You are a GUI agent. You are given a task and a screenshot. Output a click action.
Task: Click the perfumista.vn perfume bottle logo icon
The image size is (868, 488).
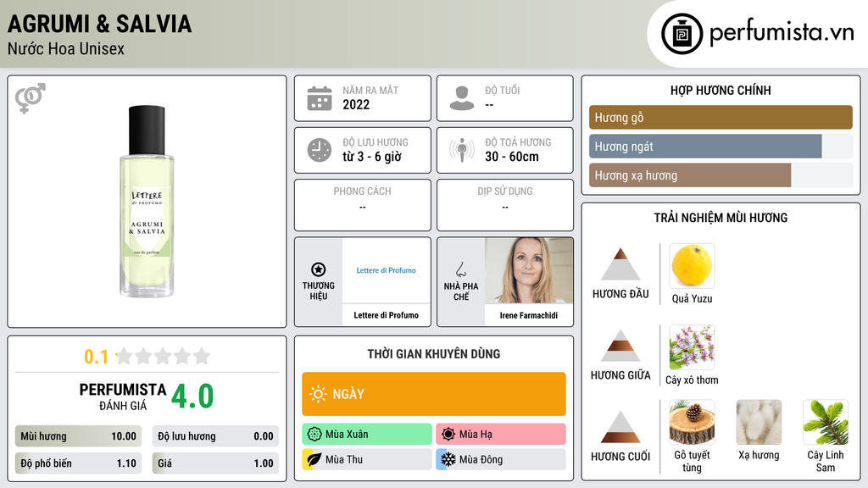point(682,34)
